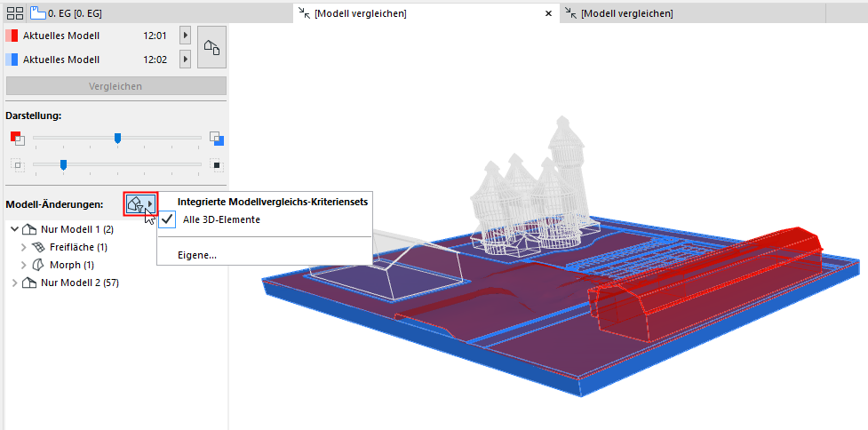868x430 pixels.
Task: Click the dotted filled square icon
Action: pyautogui.click(x=217, y=165)
